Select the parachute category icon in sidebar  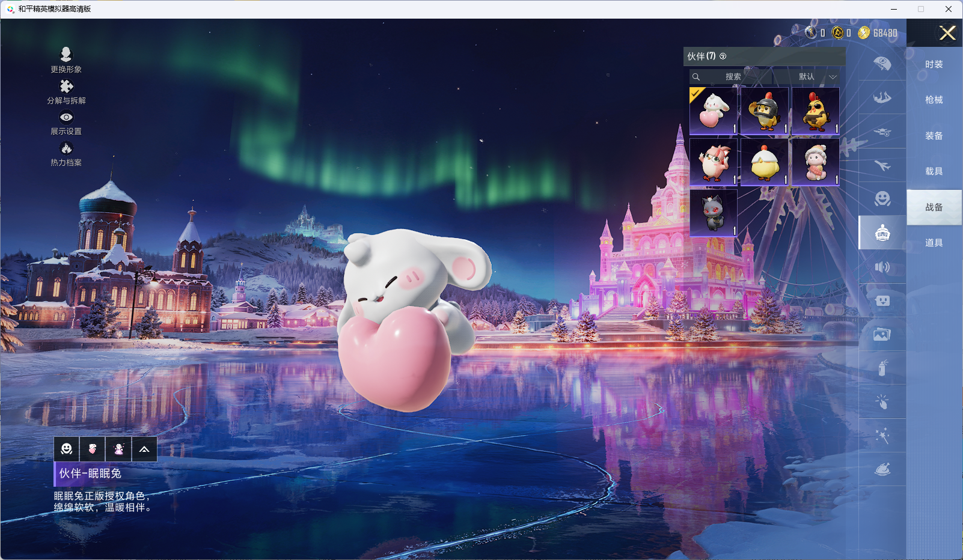pos(882,64)
